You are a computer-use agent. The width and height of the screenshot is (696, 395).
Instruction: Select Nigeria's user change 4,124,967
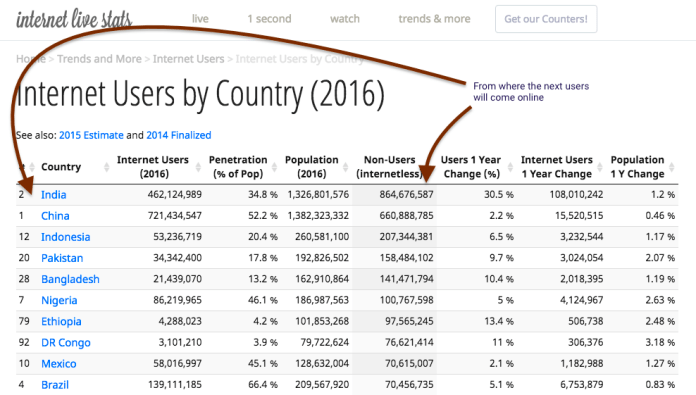581,300
